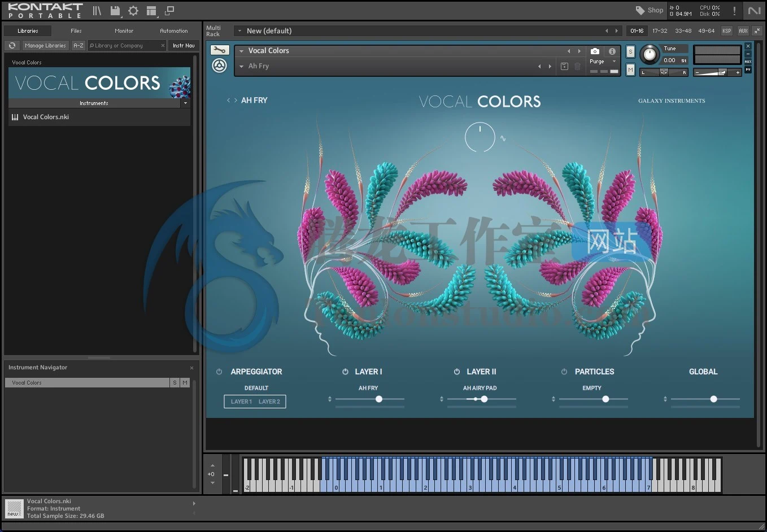Open the Ah Fry snapshot dropdown arrow

pyautogui.click(x=242, y=66)
